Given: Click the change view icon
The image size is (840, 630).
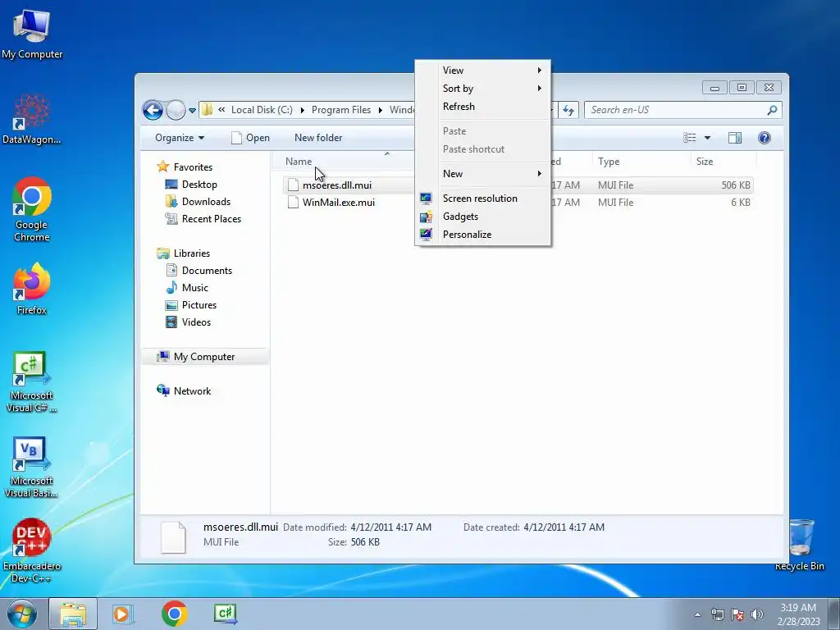Looking at the screenshot, I should (689, 138).
